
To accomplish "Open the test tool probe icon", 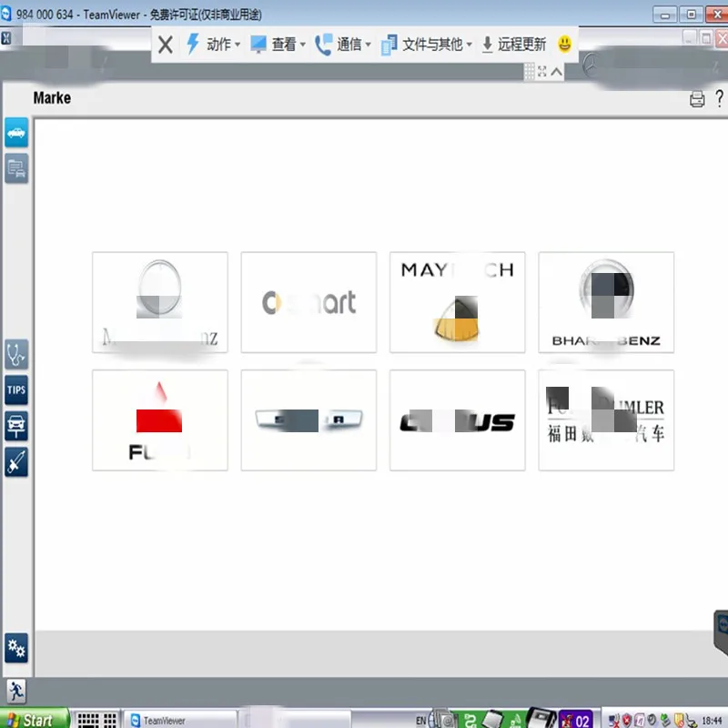I will coord(16,462).
